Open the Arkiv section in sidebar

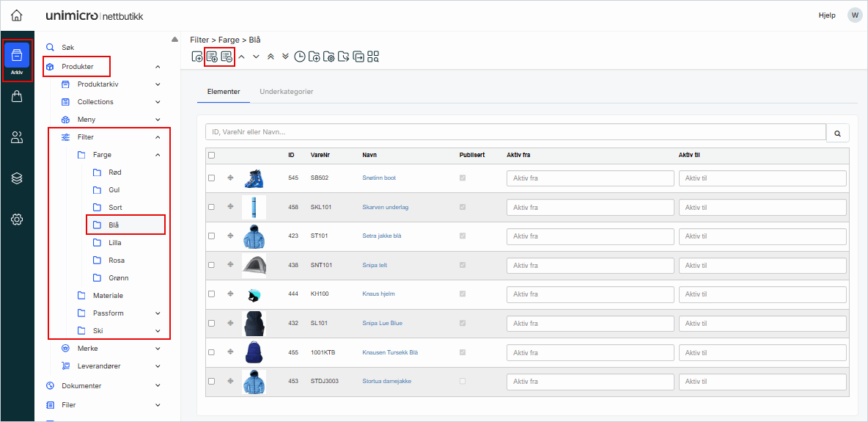pyautogui.click(x=17, y=59)
